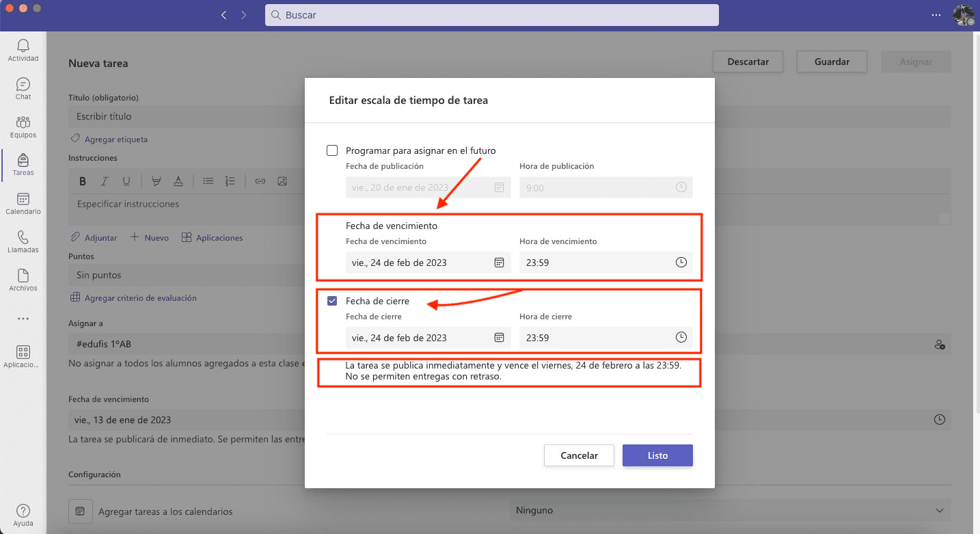Open Actividad in the sidebar

pyautogui.click(x=23, y=51)
